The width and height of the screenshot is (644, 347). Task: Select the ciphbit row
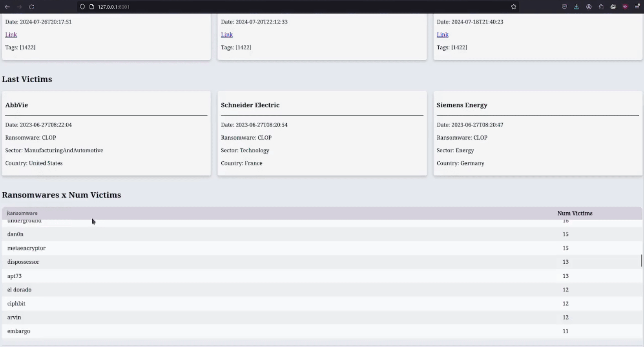(x=322, y=303)
